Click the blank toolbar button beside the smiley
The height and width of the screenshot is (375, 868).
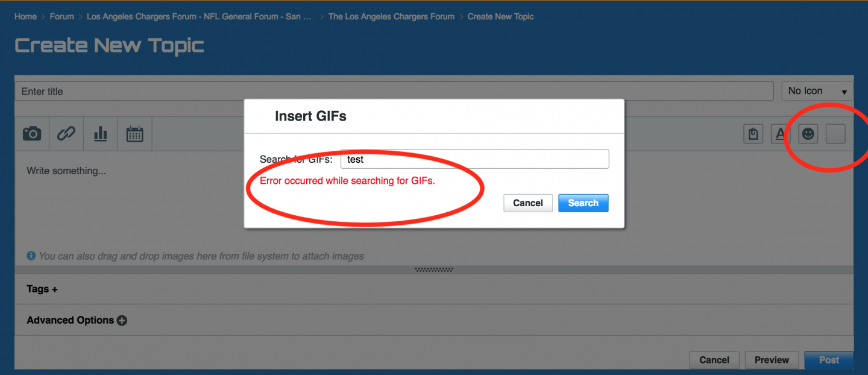pyautogui.click(x=835, y=134)
